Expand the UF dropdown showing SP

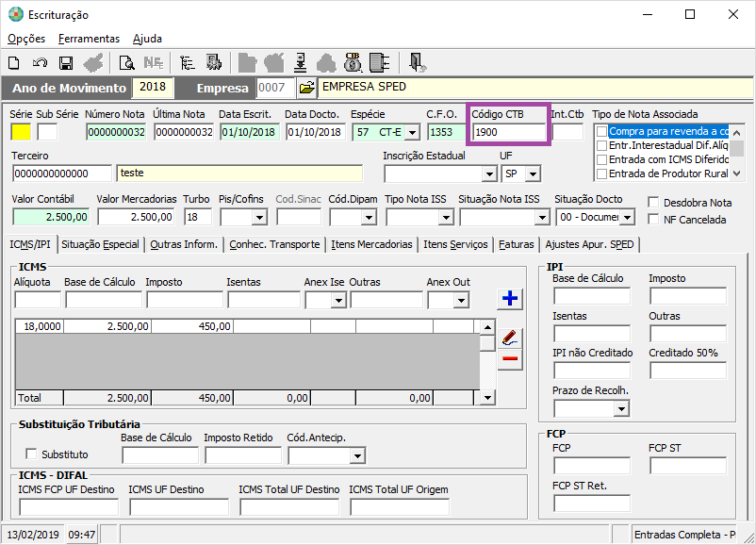(x=533, y=174)
